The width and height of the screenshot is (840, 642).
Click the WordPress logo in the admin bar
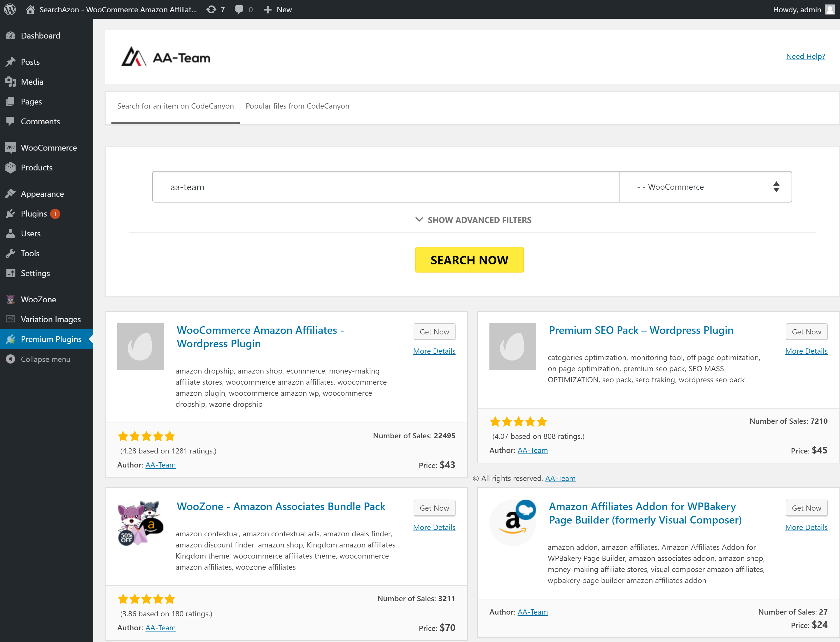[10, 10]
